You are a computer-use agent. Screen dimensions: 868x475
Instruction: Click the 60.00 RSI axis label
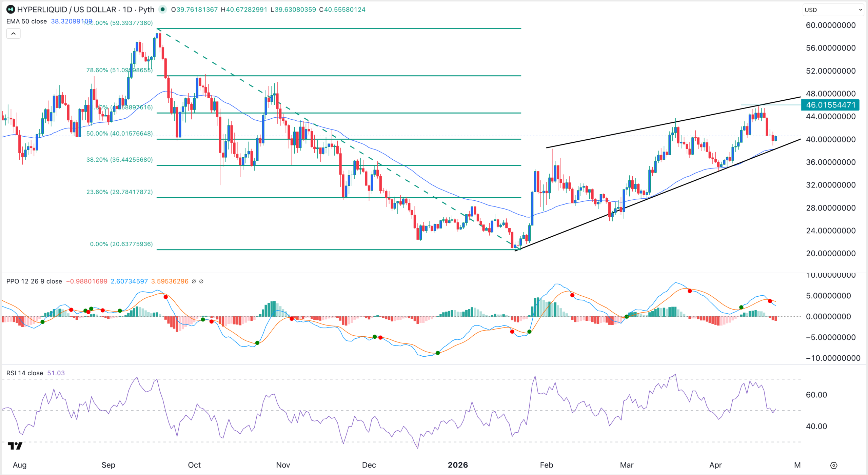816,395
